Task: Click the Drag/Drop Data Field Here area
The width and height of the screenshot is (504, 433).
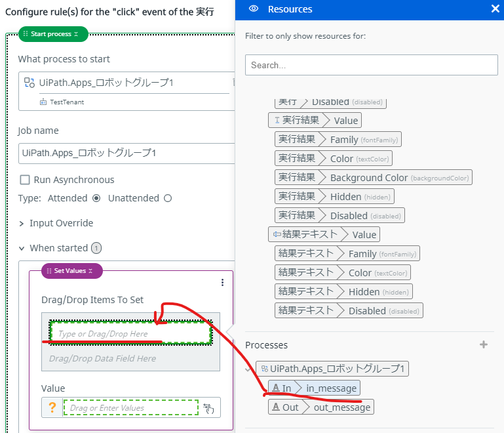Action: click(102, 359)
